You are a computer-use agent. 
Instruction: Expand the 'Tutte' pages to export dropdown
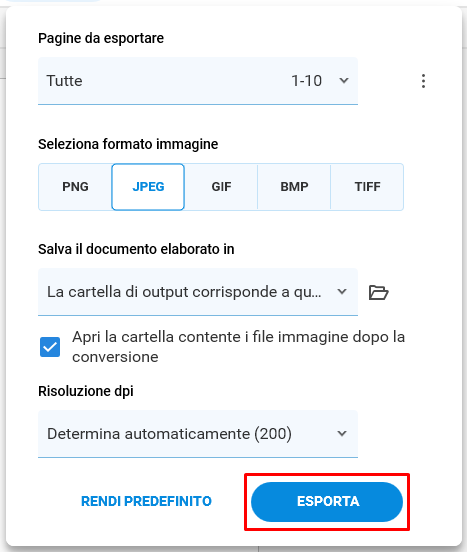click(198, 81)
